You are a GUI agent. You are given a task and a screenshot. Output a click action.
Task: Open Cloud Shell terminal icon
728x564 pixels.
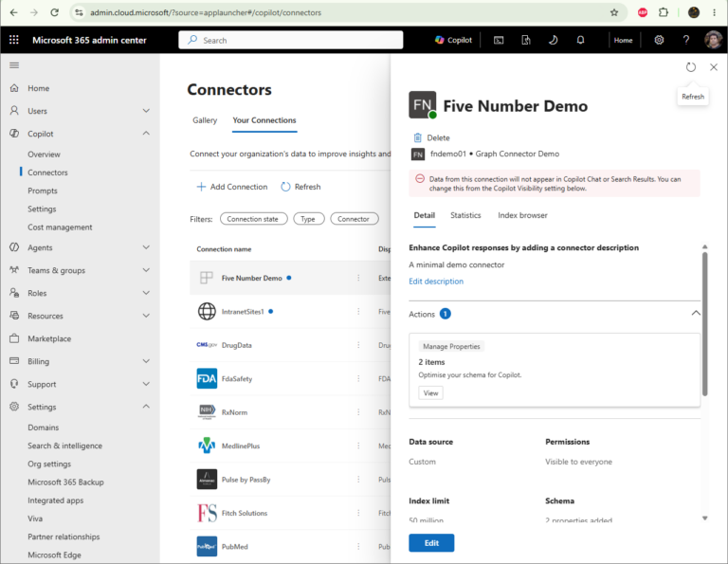pos(499,41)
